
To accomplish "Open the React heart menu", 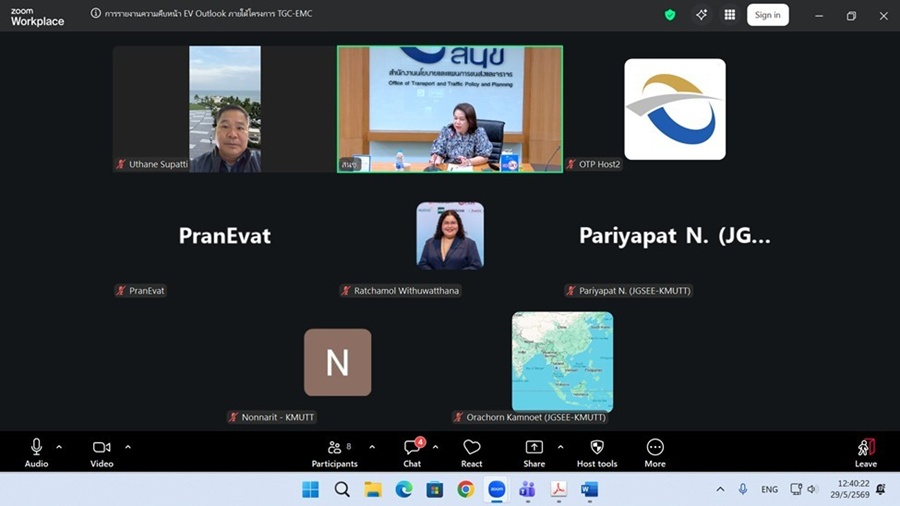I will pyautogui.click(x=471, y=453).
